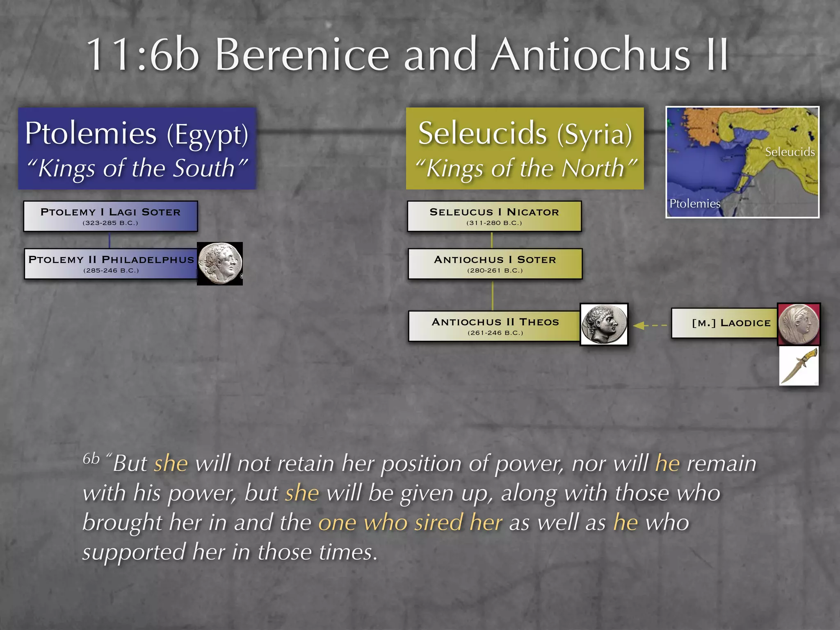This screenshot has height=630, width=840.
Task: Click the Antiochus II coin portrait
Action: [604, 324]
